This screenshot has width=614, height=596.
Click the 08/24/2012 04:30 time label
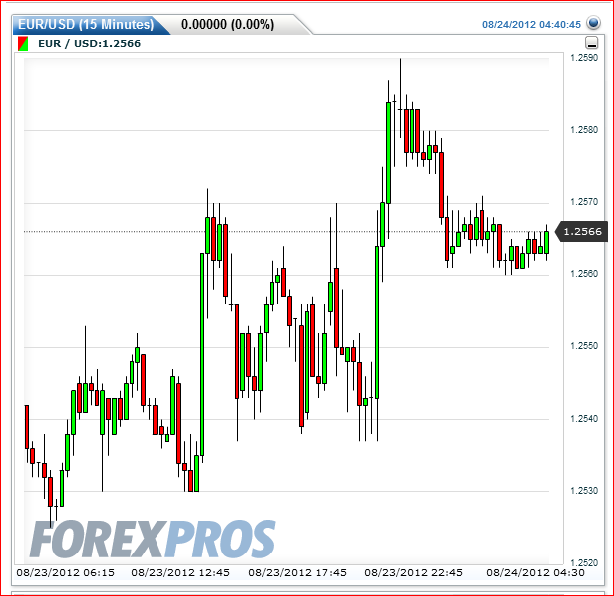(x=535, y=573)
